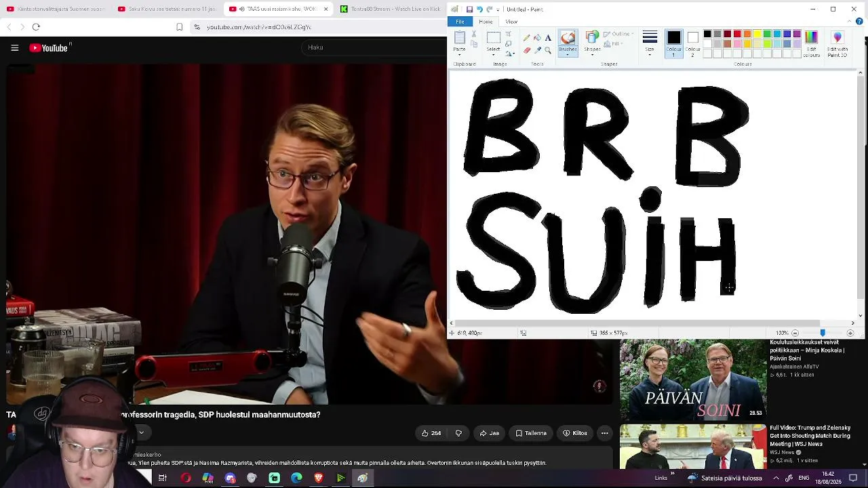
Task: Open the Sateisia päiviä tulossa weather widget
Action: click(724, 478)
